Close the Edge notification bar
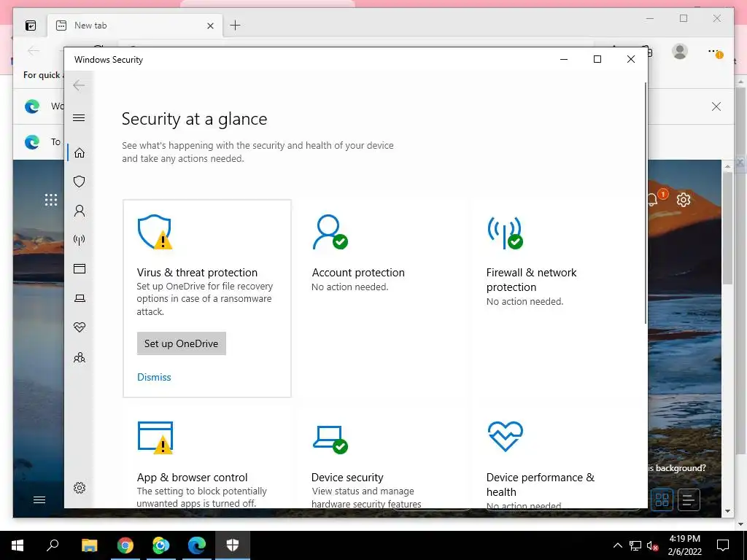The width and height of the screenshot is (747, 560). click(x=716, y=106)
